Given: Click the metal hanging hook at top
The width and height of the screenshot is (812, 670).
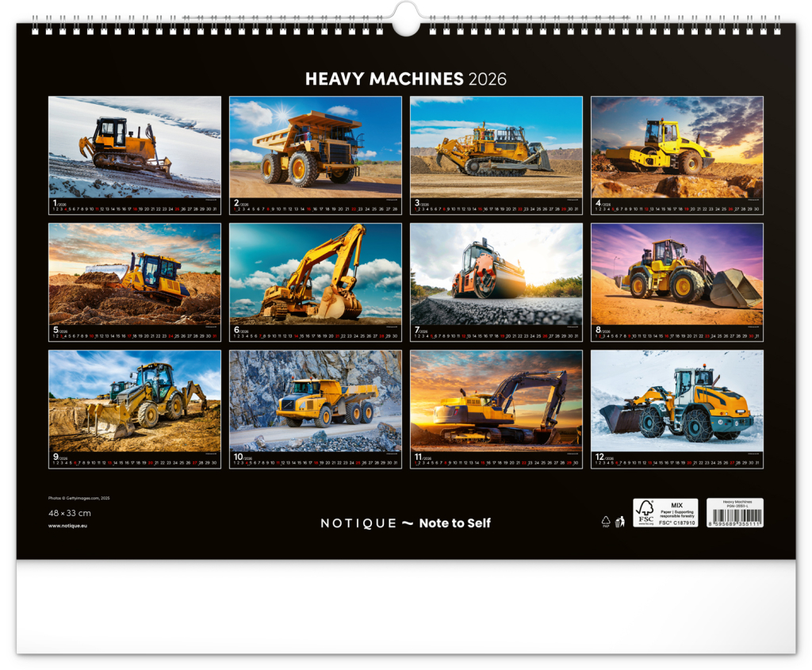Looking at the screenshot, I should click(406, 19).
